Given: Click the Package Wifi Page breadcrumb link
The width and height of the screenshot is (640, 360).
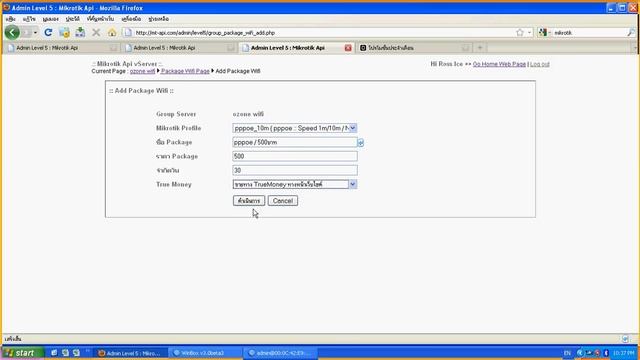Looking at the screenshot, I should point(185,71).
